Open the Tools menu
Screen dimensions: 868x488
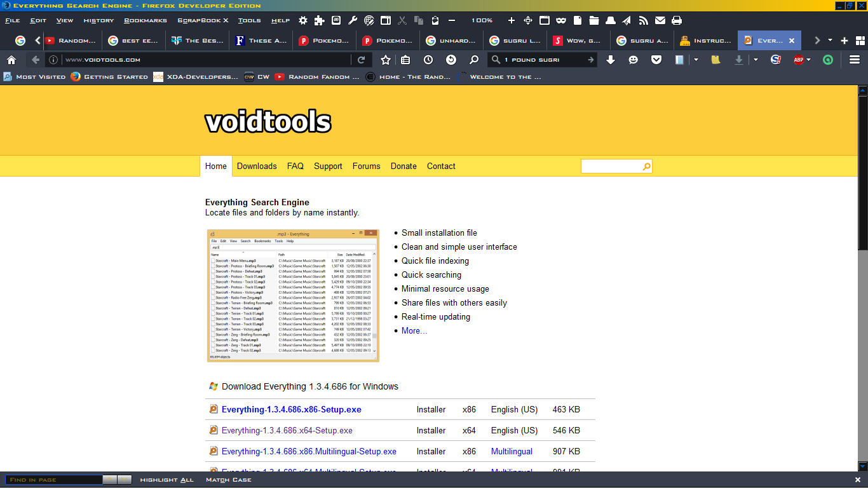tap(249, 20)
